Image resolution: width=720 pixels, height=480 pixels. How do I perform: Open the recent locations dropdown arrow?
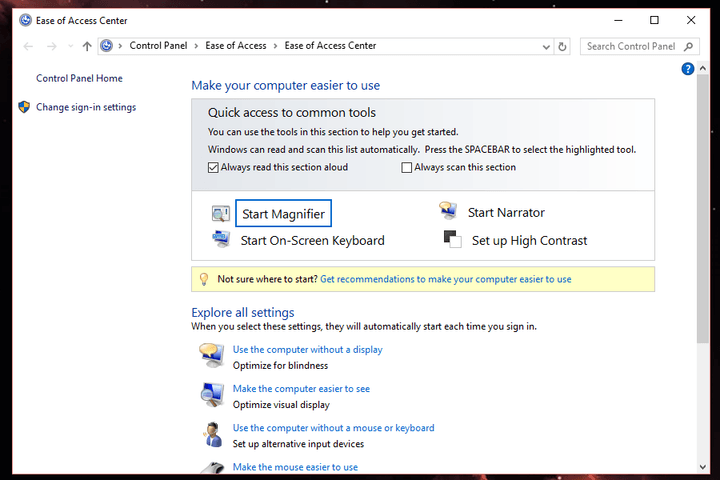[x=70, y=46]
